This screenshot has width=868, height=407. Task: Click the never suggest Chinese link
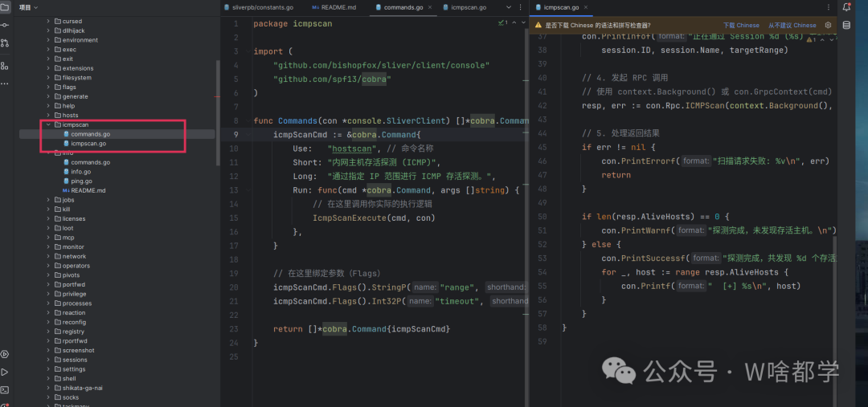tap(792, 25)
